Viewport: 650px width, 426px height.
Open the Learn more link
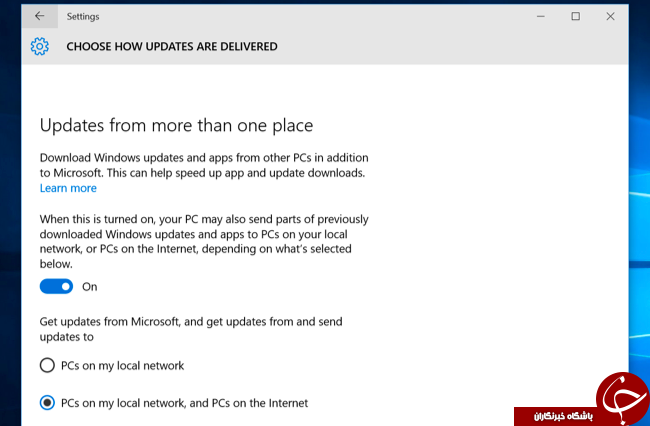(68, 188)
